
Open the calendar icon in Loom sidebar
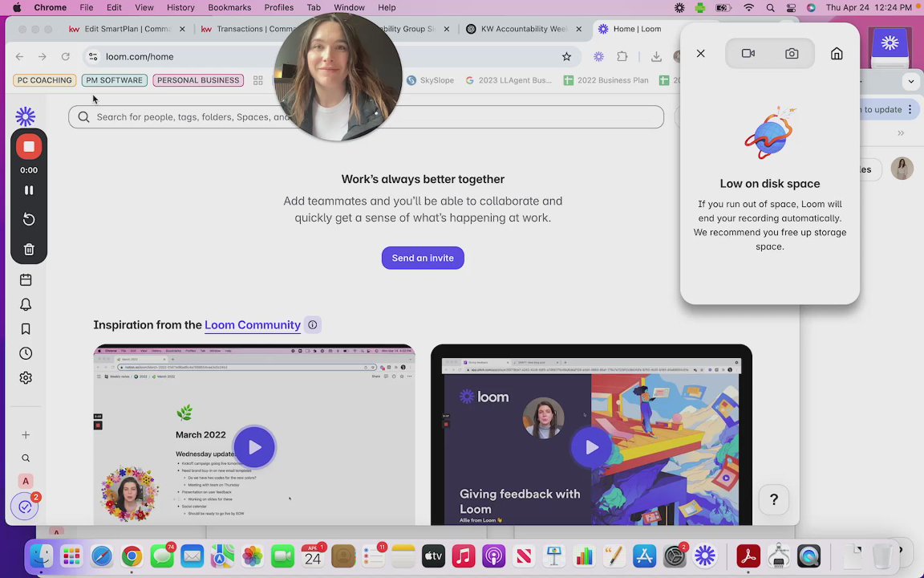26,279
